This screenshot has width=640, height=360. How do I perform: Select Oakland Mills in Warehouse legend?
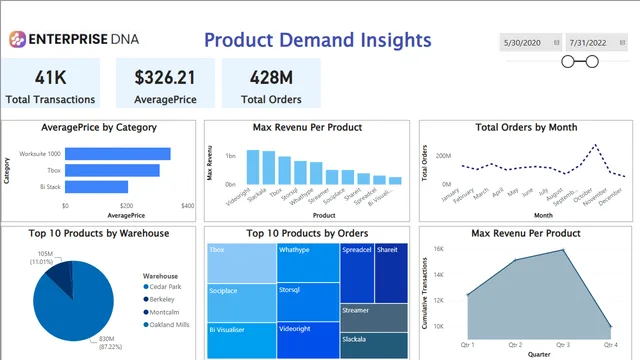pos(167,324)
